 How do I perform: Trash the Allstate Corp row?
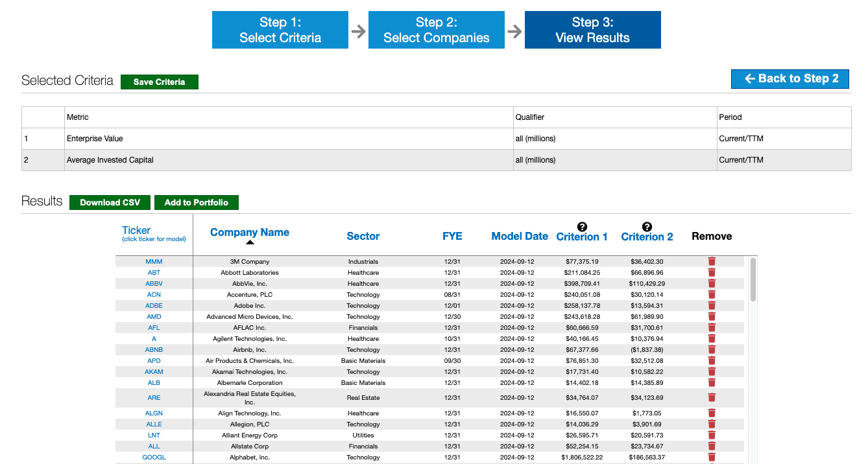pos(712,447)
